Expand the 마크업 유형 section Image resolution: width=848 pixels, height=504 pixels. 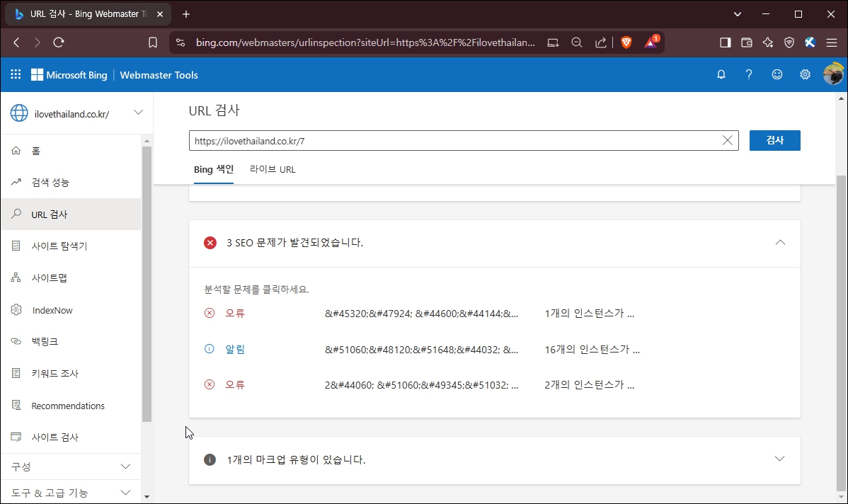(x=780, y=459)
